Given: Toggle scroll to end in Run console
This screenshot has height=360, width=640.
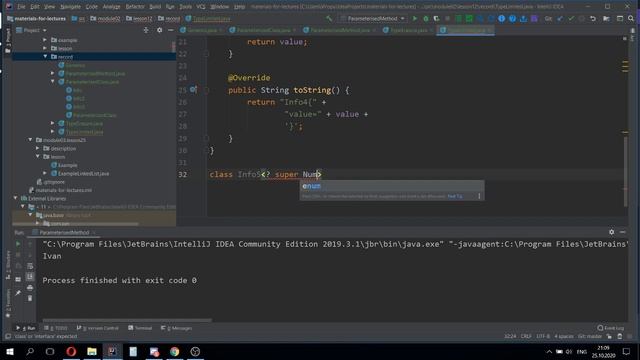Looking at the screenshot, I should (30, 277).
